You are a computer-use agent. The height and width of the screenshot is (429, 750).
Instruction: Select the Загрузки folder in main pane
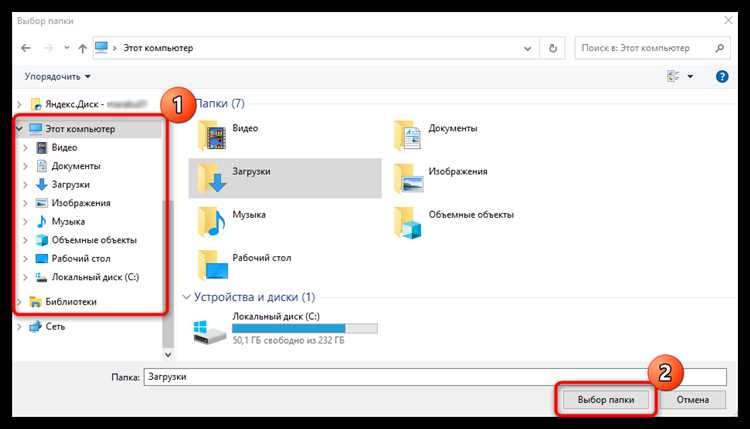coord(285,178)
